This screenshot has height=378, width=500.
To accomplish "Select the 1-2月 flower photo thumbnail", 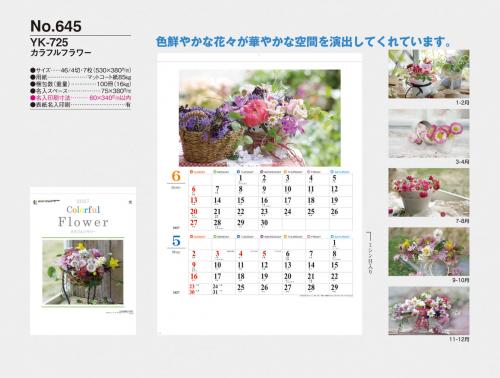I will click(429, 74).
